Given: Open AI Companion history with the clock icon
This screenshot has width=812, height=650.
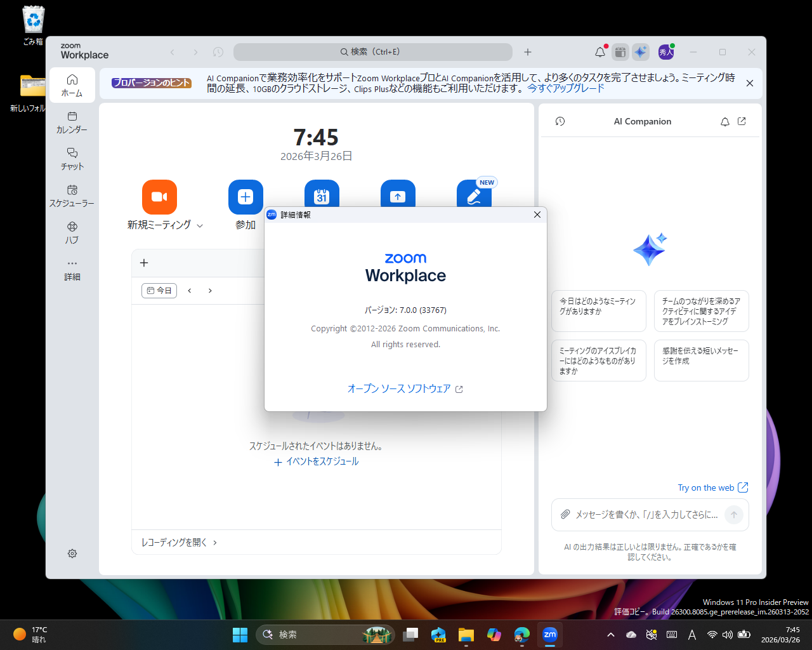Looking at the screenshot, I should pos(560,121).
